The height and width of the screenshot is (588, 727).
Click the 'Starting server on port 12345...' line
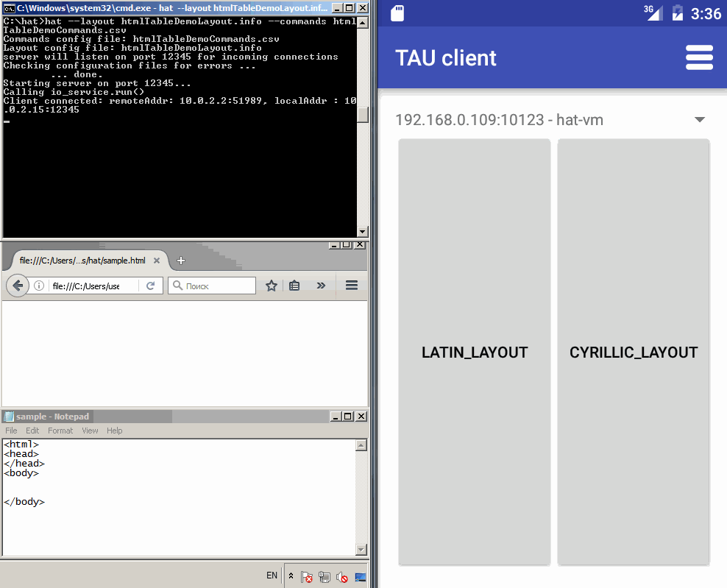point(97,83)
